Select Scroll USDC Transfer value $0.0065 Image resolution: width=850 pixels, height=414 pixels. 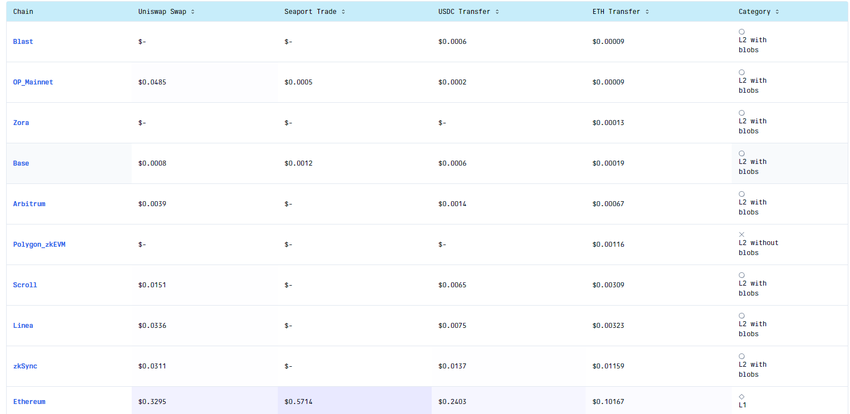(452, 285)
